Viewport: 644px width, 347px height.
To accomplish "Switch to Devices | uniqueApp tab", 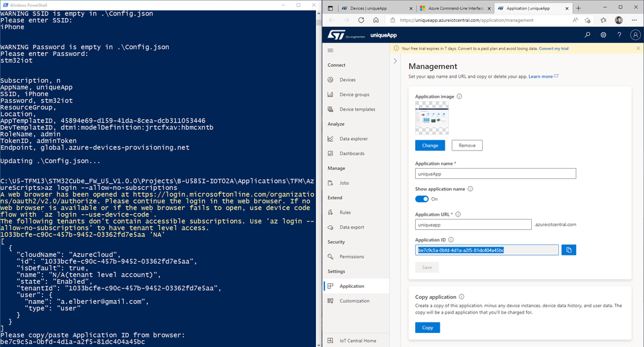I will tap(375, 8).
